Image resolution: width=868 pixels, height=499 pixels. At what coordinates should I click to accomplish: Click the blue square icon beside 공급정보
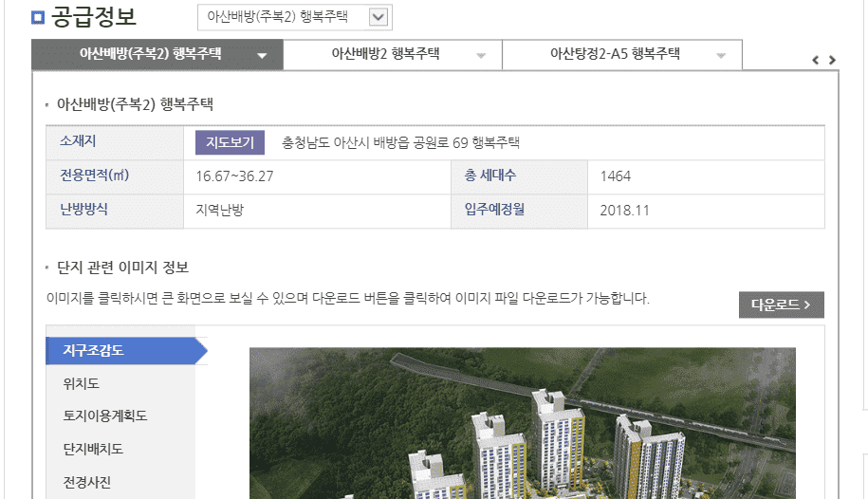(37, 17)
